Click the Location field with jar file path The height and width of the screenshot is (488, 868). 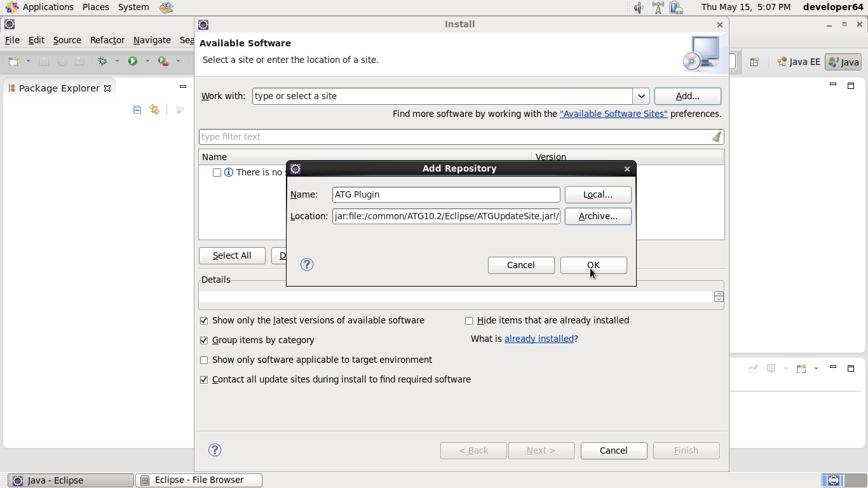(x=446, y=216)
